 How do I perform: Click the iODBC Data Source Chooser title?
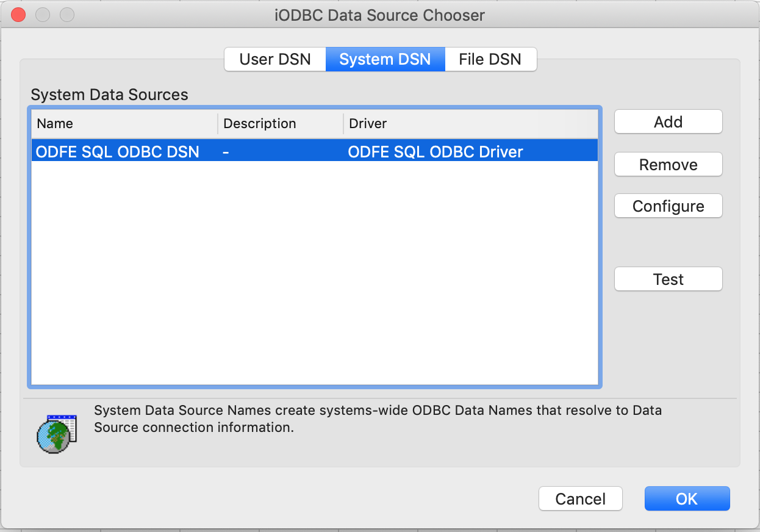coord(379,15)
